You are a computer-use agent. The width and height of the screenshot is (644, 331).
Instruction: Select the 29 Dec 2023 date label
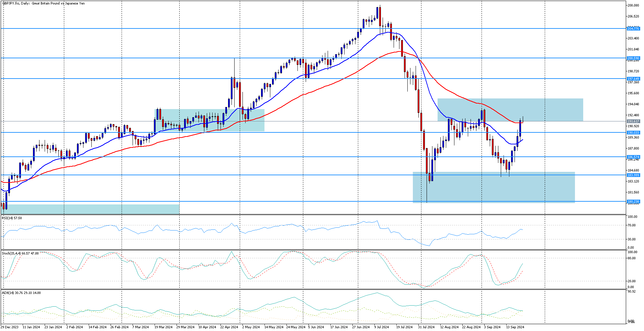pos(10,327)
